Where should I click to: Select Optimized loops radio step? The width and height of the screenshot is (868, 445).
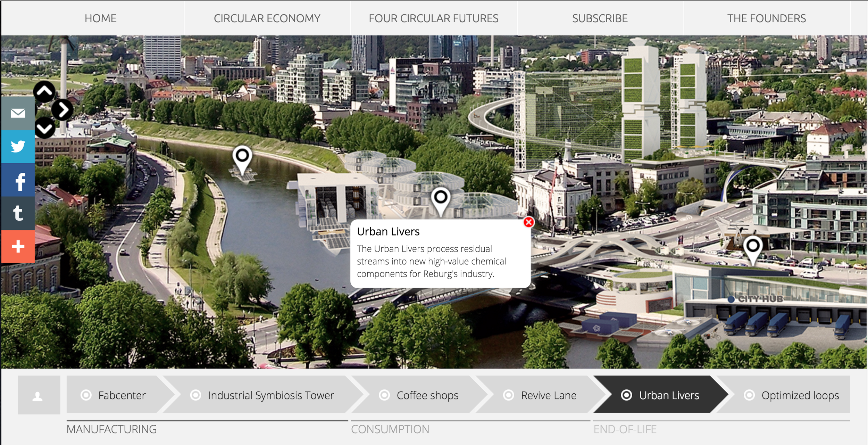(749, 395)
